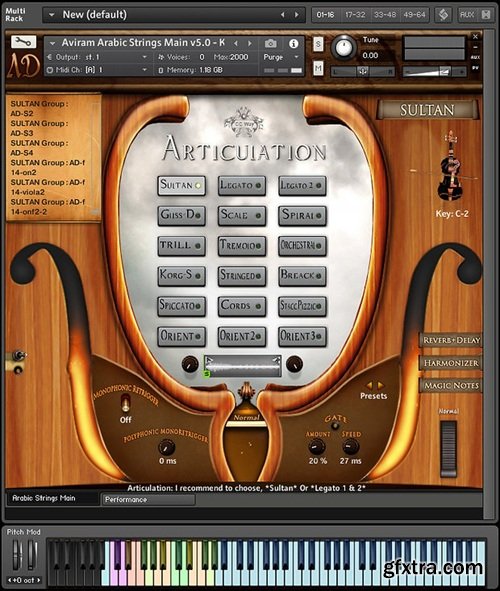Image resolution: width=500 pixels, height=591 pixels.
Task: Select rack page 01-16
Action: click(325, 15)
